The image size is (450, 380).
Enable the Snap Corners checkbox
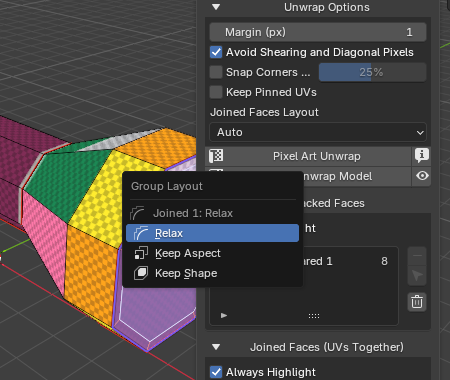coord(216,72)
